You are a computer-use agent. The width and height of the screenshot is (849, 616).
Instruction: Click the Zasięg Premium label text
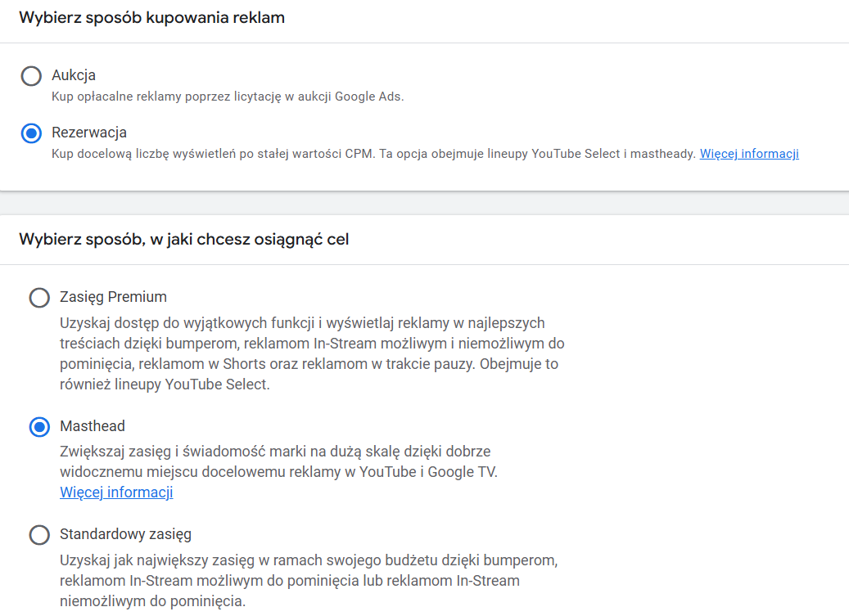click(113, 296)
